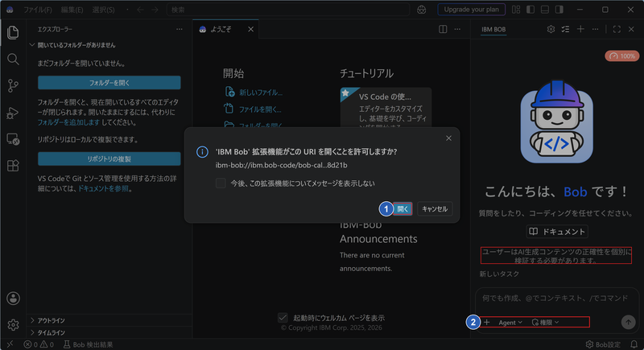Open task list icon in IBM BOB panel

coord(566,29)
